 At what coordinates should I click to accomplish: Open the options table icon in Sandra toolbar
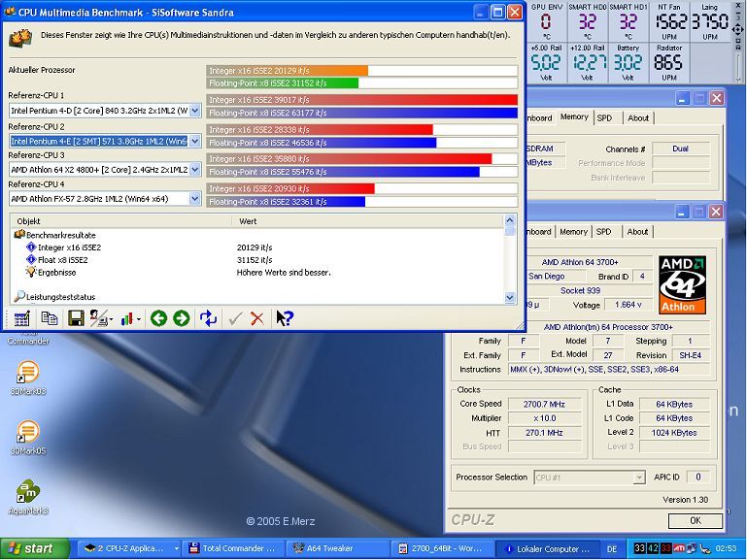[x=21, y=318]
